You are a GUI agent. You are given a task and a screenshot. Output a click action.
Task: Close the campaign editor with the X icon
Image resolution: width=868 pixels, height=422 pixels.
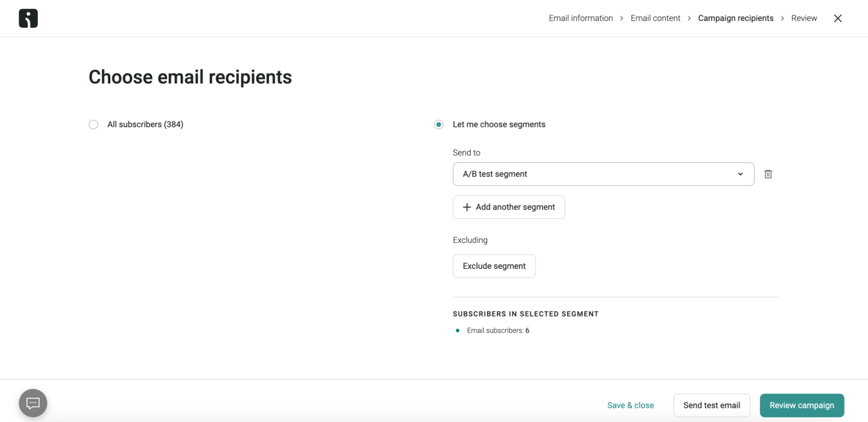click(837, 18)
